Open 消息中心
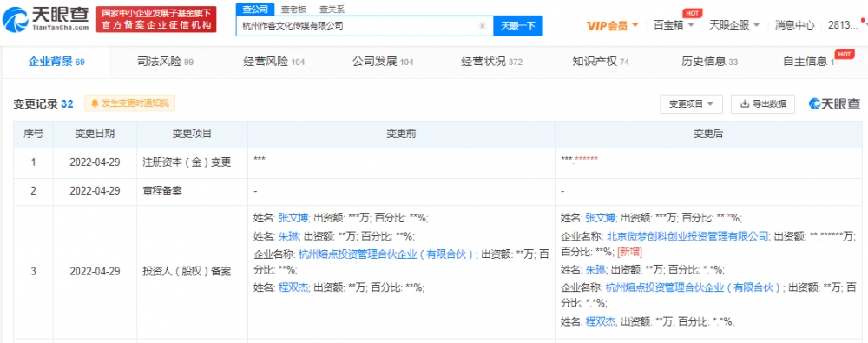 [794, 25]
